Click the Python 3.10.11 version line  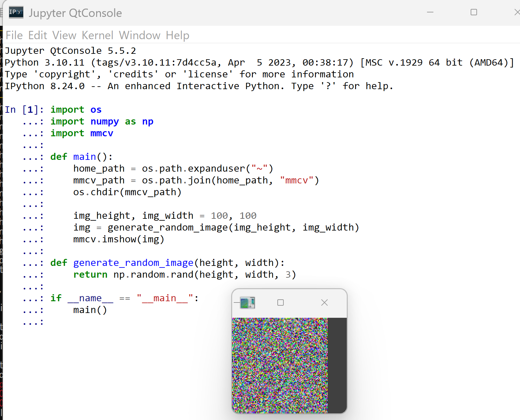point(259,63)
